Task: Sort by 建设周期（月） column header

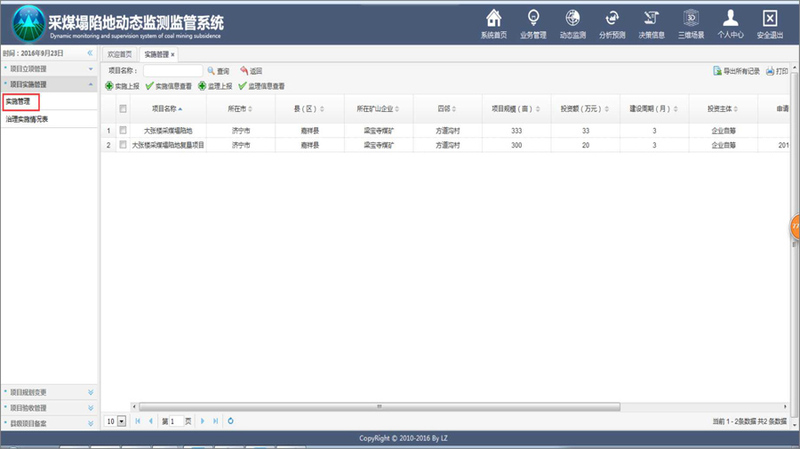Action: [x=654, y=109]
